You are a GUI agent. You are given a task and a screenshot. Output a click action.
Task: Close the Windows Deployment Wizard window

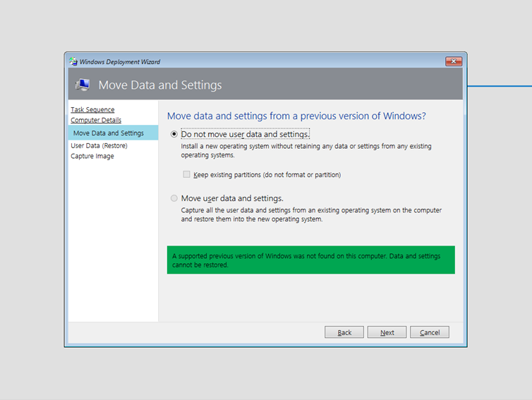(453, 61)
